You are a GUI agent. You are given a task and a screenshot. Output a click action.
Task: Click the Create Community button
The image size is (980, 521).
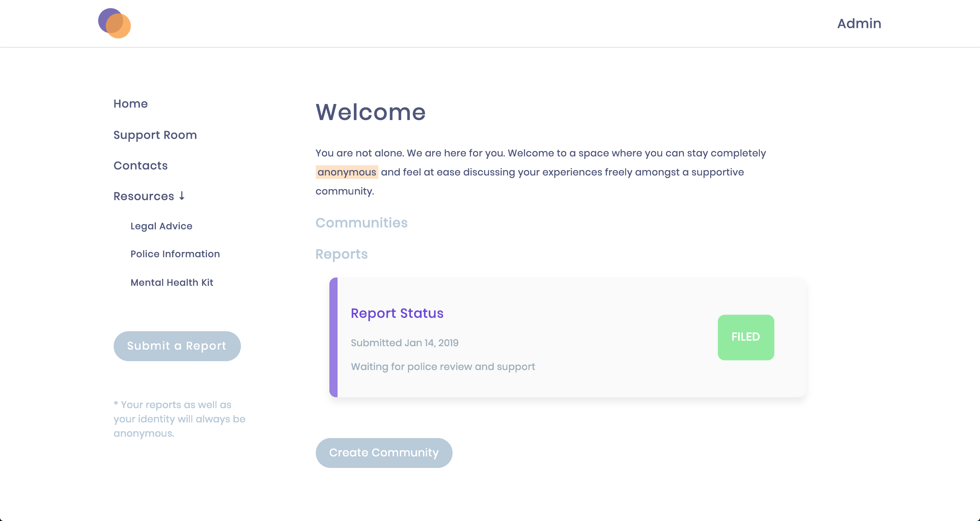pyautogui.click(x=383, y=453)
